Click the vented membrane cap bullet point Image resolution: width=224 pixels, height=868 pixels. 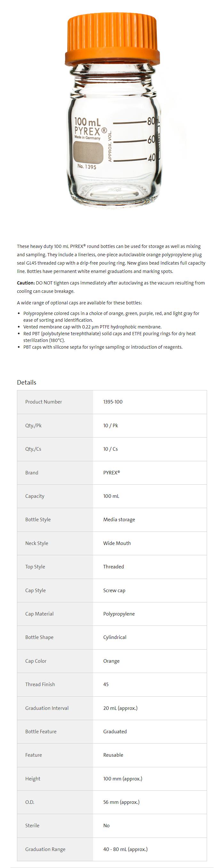coord(92,327)
